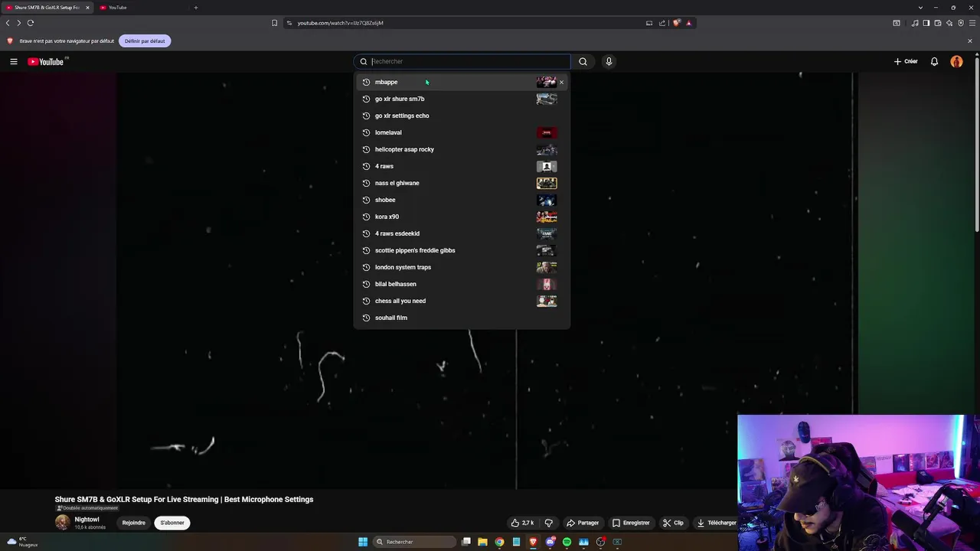Screen dimensions: 980x551
Task: Open Brave Leo AI sparkle icon
Action: 949,23
